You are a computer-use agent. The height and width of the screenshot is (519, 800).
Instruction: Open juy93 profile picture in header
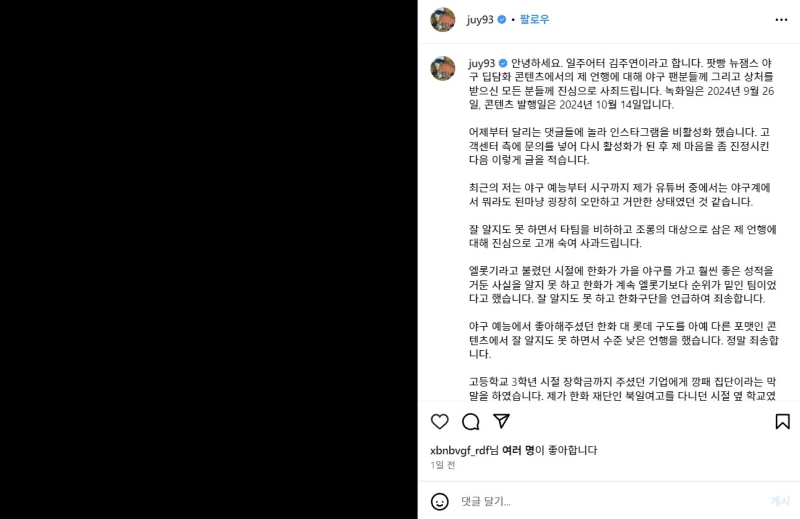(x=443, y=20)
